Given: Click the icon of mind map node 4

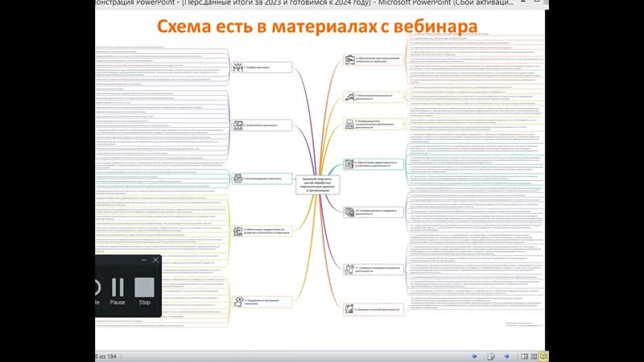Looking at the screenshot, I should pyautogui.click(x=237, y=231).
